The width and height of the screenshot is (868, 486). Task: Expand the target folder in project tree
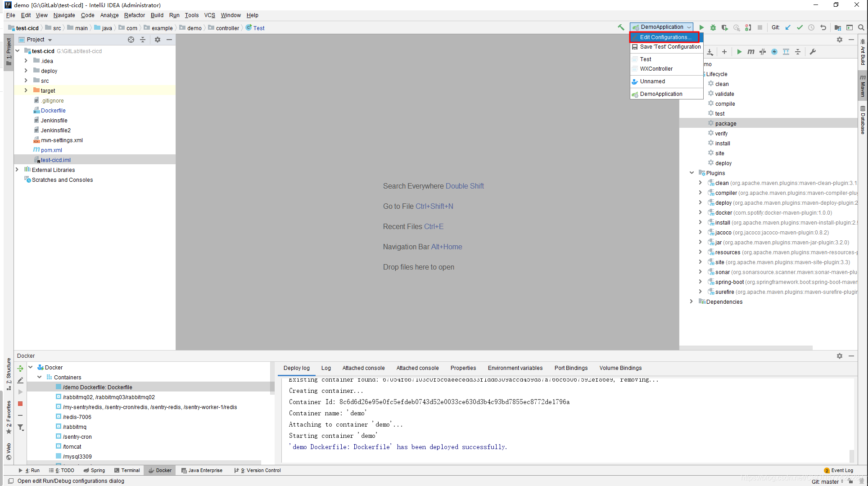click(x=26, y=90)
